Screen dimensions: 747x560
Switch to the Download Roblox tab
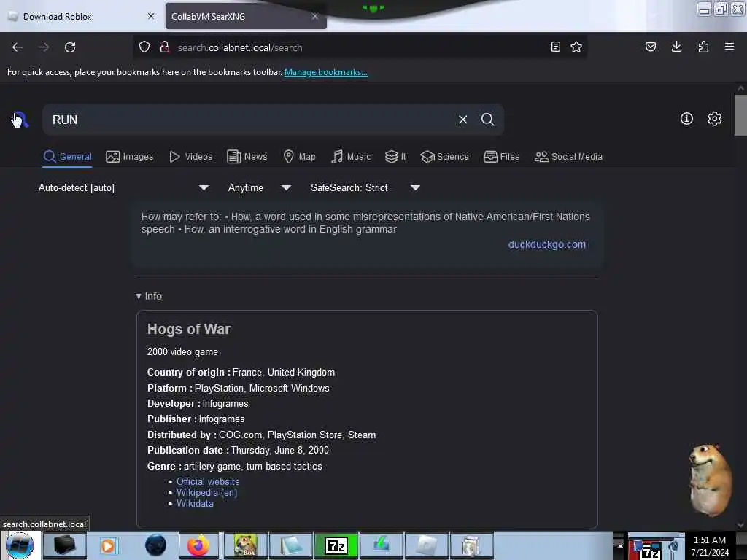coord(81,16)
